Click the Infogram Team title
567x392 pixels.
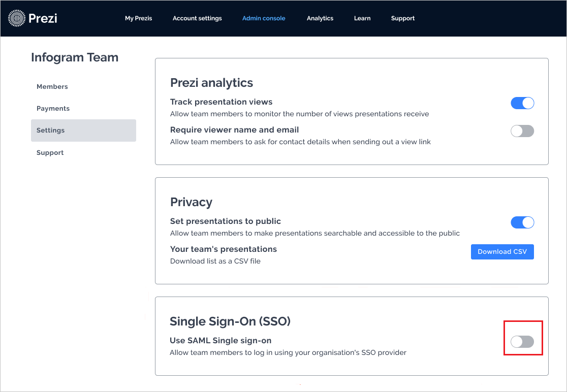[x=75, y=57]
